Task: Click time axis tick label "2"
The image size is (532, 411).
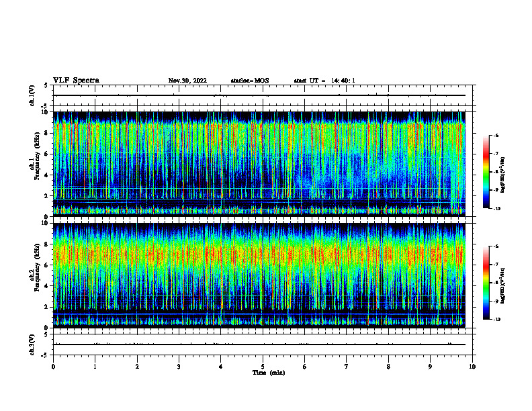Action: 137,367
